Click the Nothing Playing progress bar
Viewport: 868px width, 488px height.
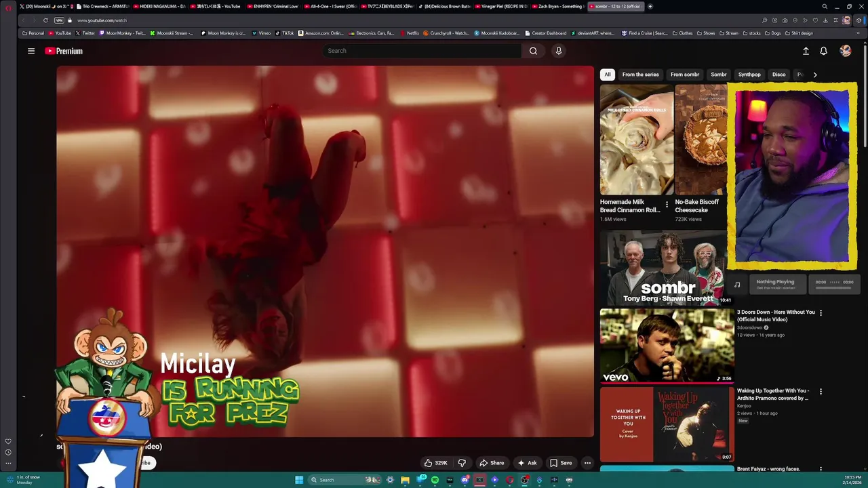[834, 287]
